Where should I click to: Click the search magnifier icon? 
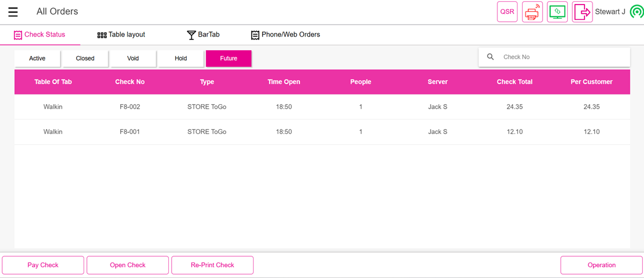pos(491,57)
